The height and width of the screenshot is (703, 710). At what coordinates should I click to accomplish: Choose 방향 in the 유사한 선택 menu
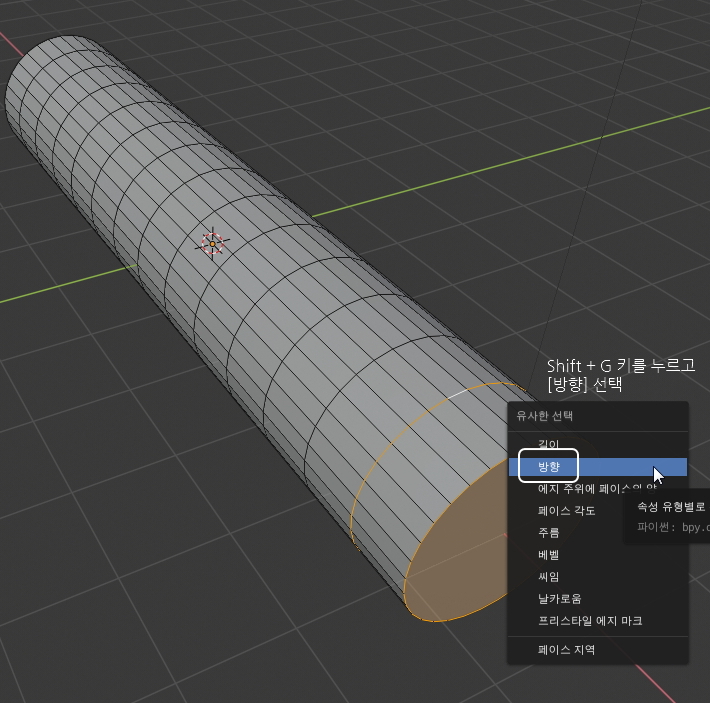tap(598, 467)
